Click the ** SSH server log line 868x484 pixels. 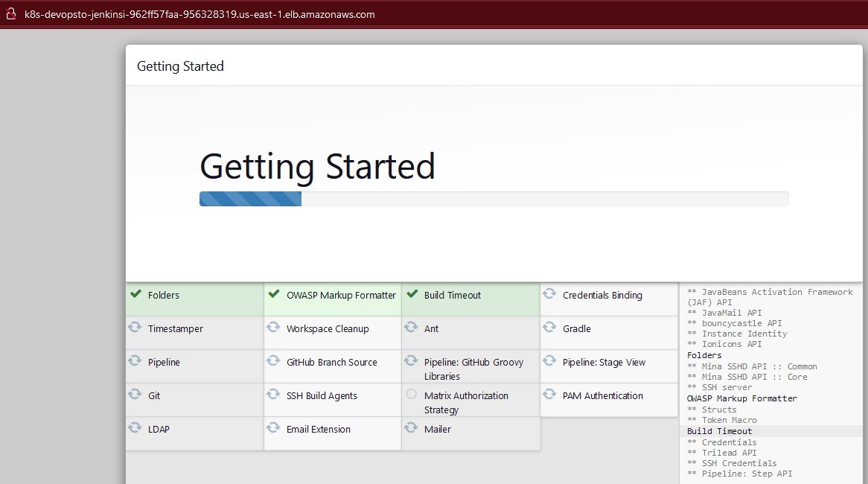click(x=720, y=388)
